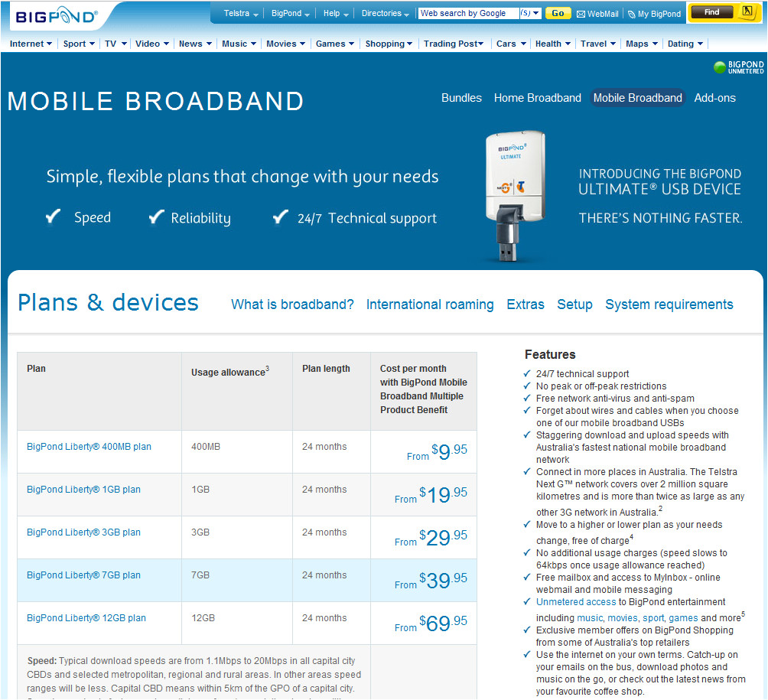Viewport: 768px width, 700px height.
Task: Open the Directories dropdown
Action: 383,13
